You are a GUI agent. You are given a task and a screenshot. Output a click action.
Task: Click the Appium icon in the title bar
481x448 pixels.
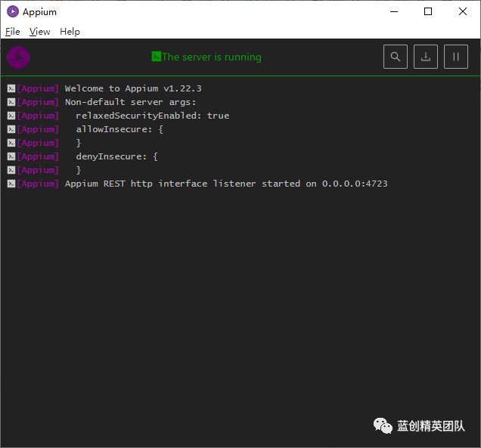point(13,11)
